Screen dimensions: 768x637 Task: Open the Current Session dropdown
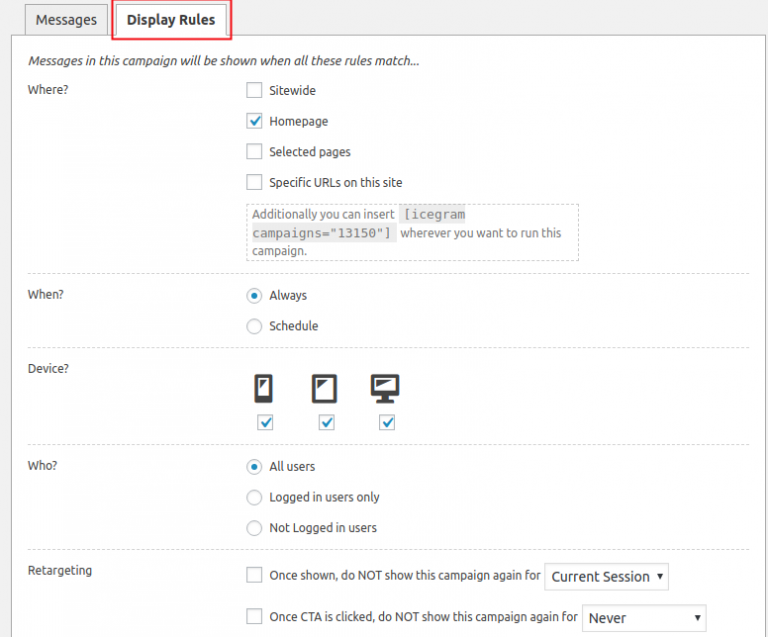[x=607, y=577]
